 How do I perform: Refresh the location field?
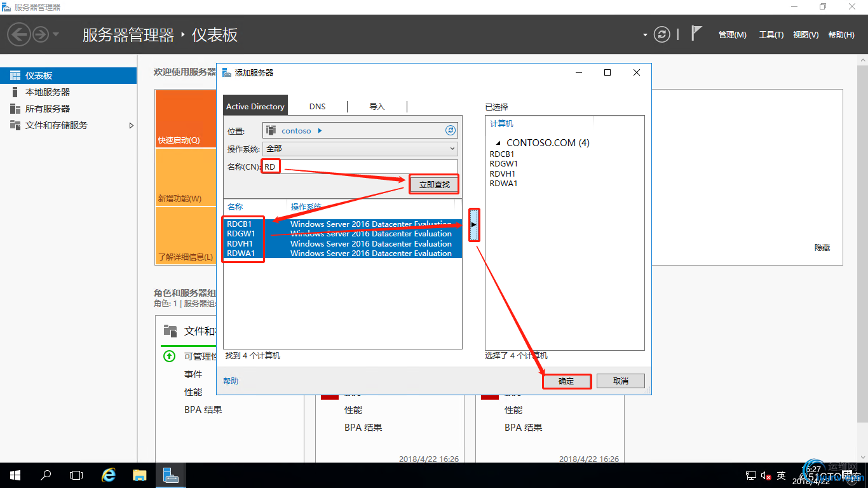(x=451, y=130)
